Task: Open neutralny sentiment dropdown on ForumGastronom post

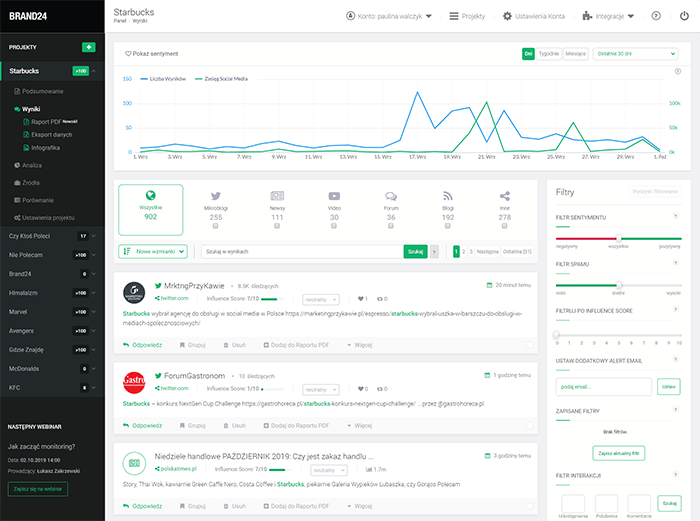Action: tap(321, 390)
